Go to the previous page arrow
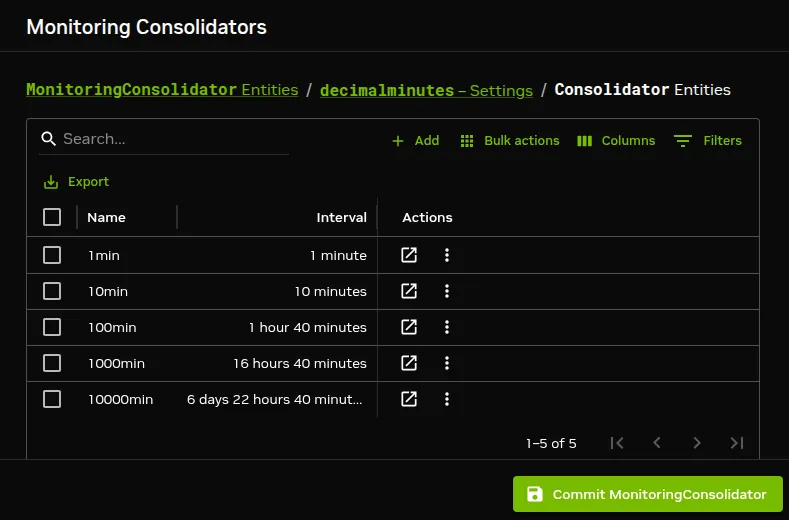789x520 pixels. point(657,443)
